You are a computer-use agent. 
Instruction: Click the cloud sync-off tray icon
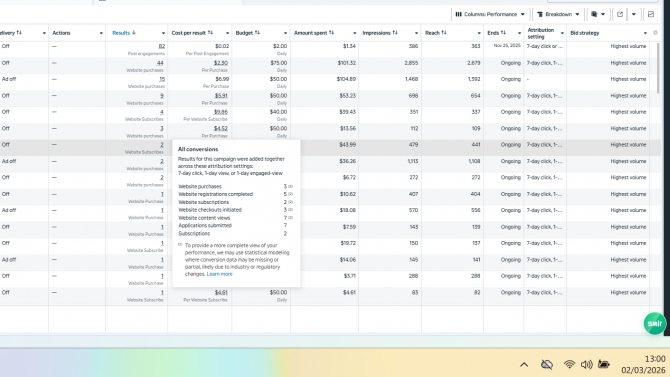pos(547,365)
